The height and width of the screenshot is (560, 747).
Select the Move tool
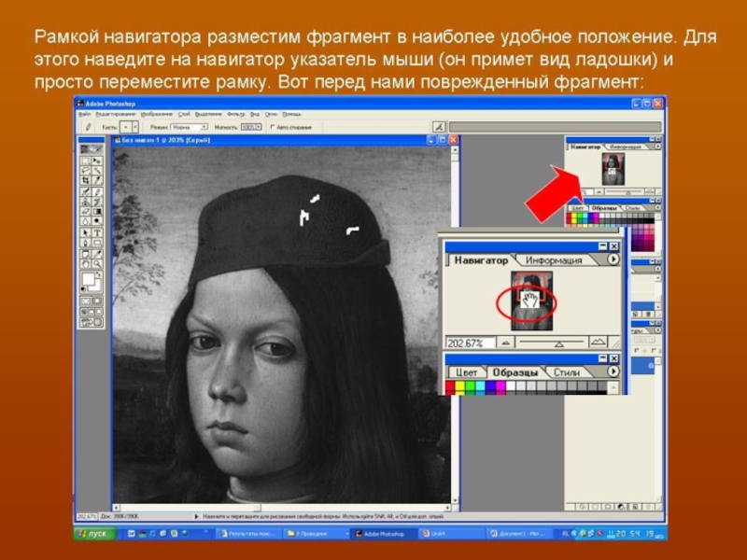[97, 161]
